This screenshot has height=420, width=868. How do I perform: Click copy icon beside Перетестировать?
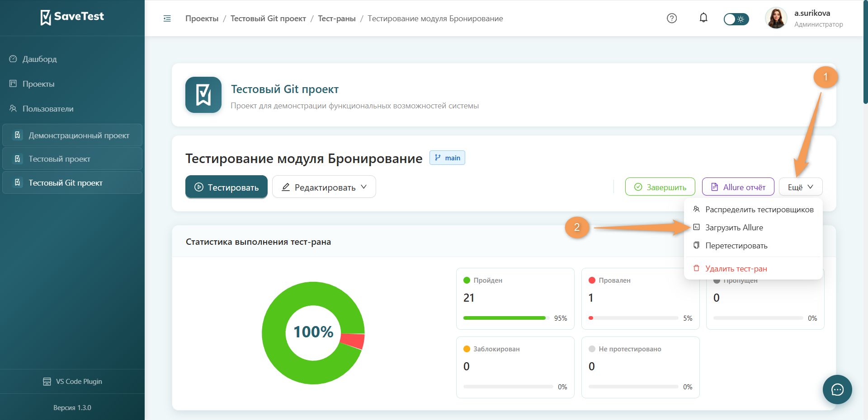click(x=697, y=245)
